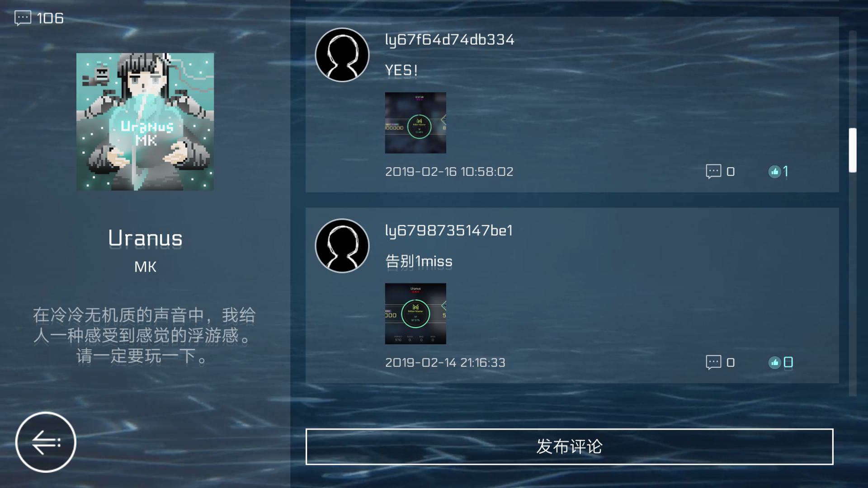Reply to the YES! comment
This screenshot has height=488, width=868.
[x=713, y=171]
